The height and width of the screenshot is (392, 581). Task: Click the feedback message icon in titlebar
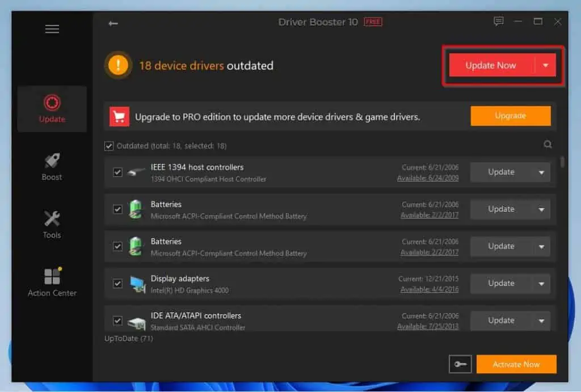498,22
